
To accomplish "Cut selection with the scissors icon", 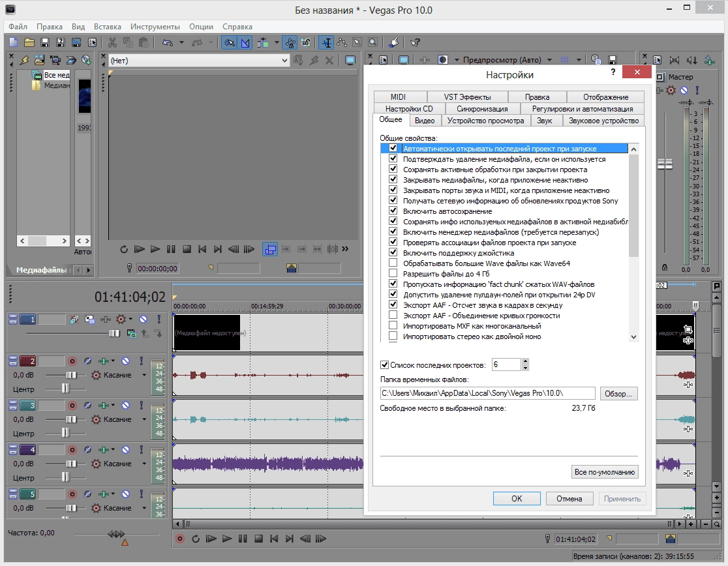I will pyautogui.click(x=112, y=42).
